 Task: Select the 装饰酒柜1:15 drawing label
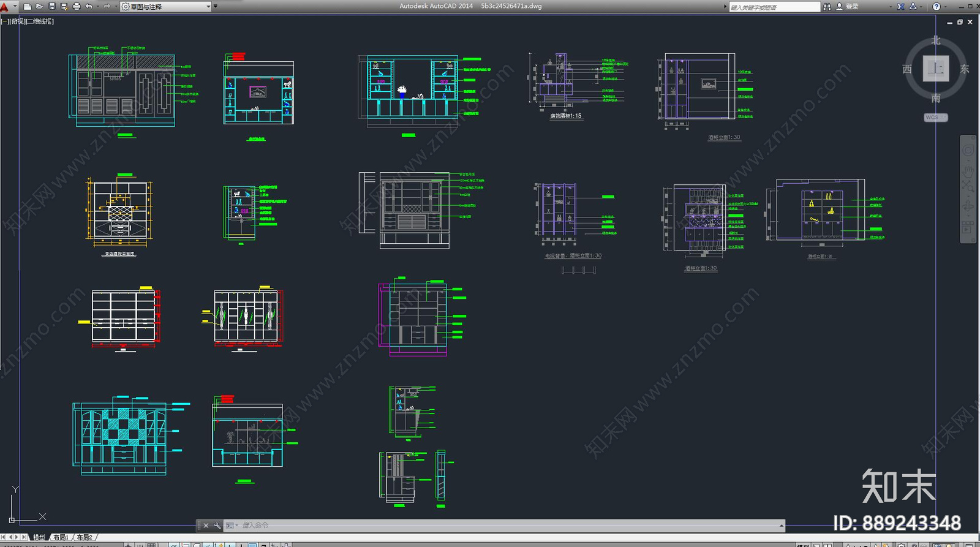pyautogui.click(x=566, y=116)
